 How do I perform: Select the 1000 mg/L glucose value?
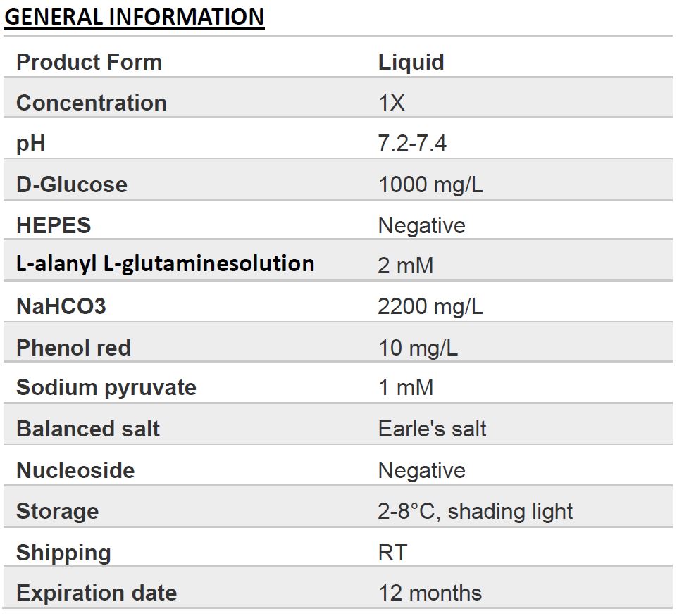[x=430, y=184]
